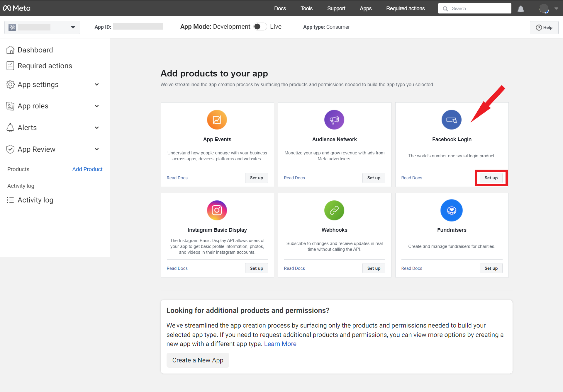Click the Fundraisers product icon
The height and width of the screenshot is (392, 563).
pos(451,210)
